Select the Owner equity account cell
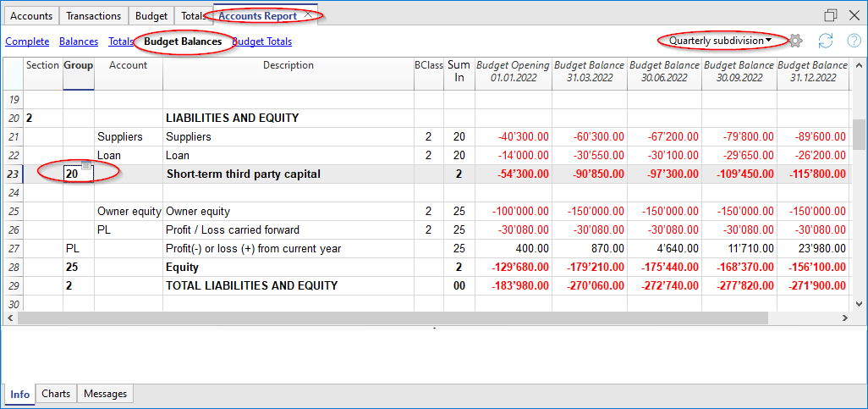 pos(128,212)
